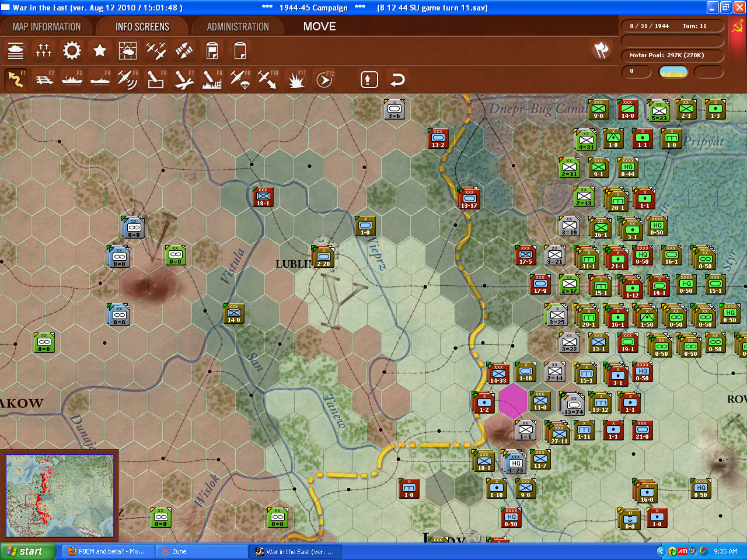Select the F8 bomb city mode
Image resolution: width=747 pixels, height=560 pixels.
click(212, 79)
